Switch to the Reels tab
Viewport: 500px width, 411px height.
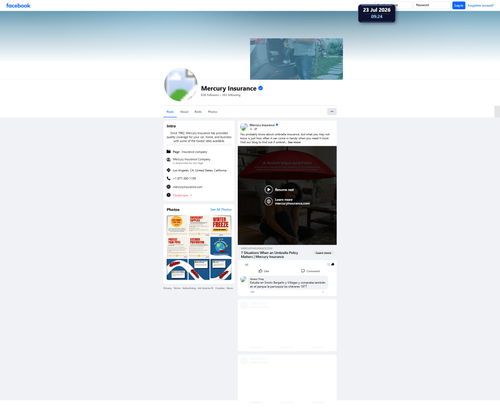(198, 112)
